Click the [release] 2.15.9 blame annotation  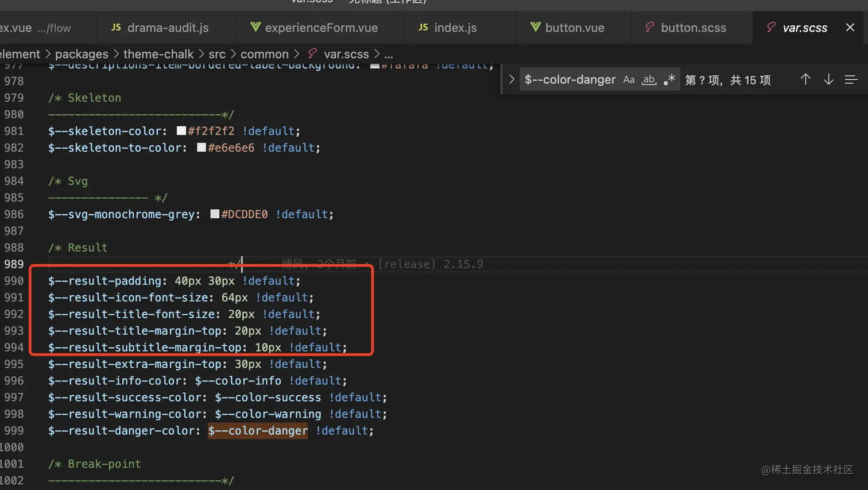[x=431, y=264]
